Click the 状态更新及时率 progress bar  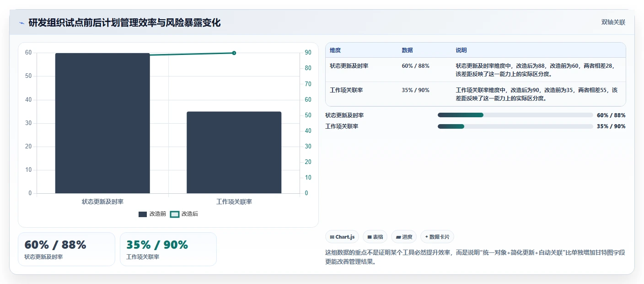515,115
